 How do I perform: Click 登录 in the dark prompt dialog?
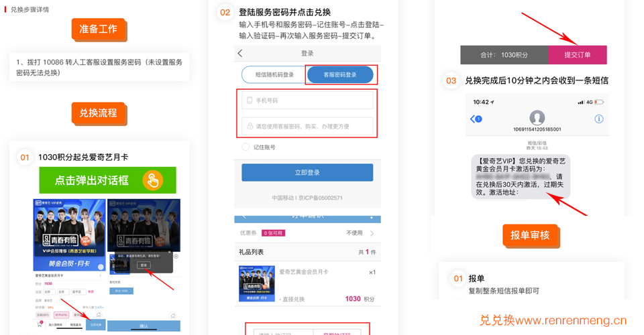144,265
